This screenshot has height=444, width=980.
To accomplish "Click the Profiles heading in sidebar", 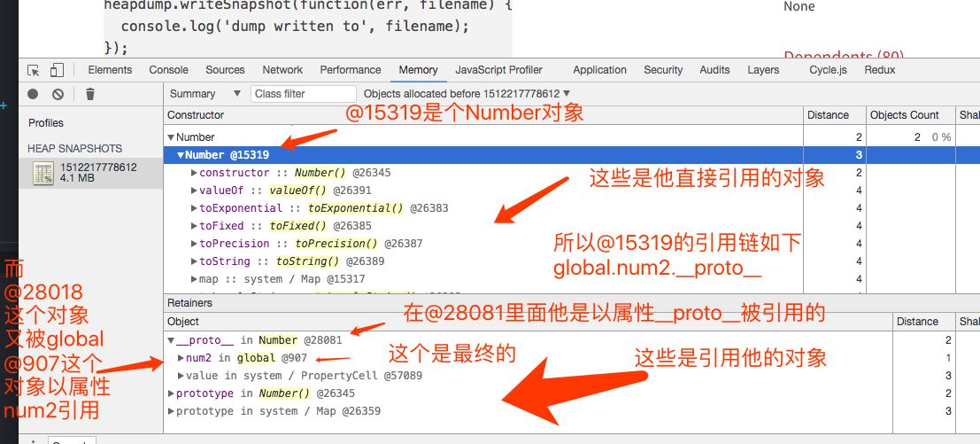I will (x=46, y=123).
